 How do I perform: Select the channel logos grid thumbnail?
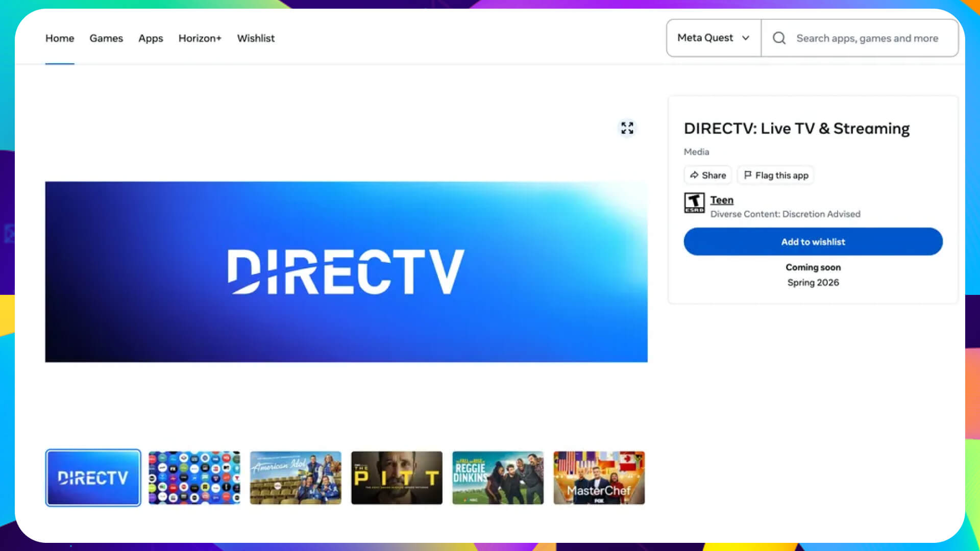(x=194, y=478)
